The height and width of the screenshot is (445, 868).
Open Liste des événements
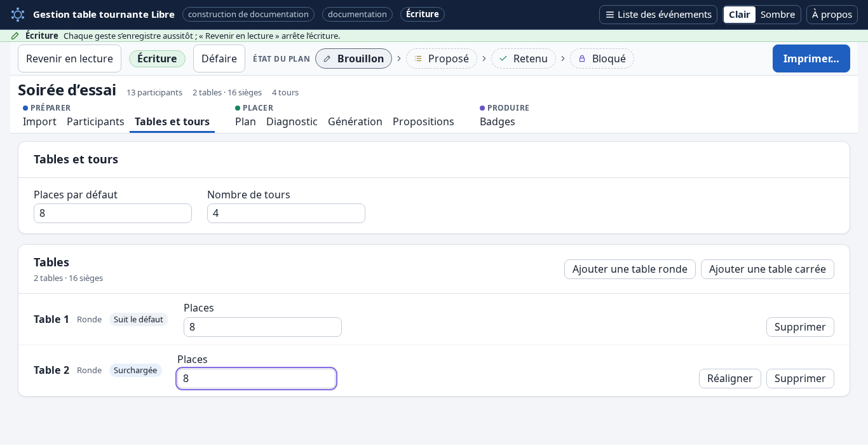point(658,15)
